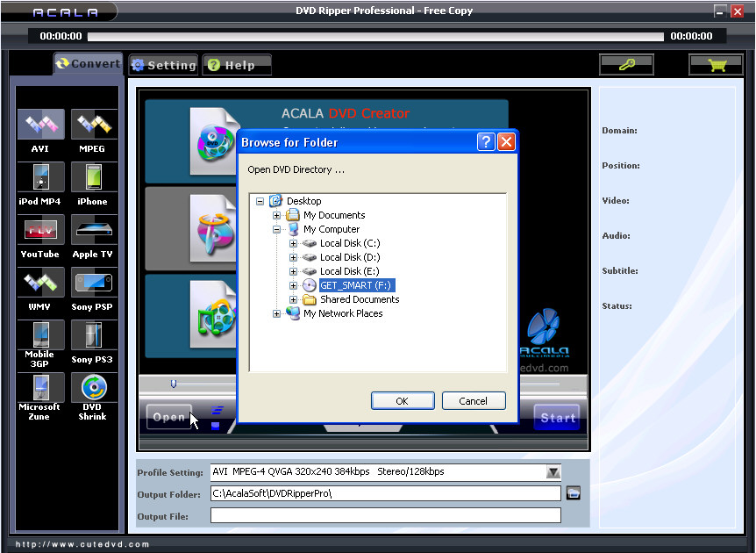Minimize the DVD Ripper Professional window
Viewport: 756px width, 553px height.
(x=720, y=11)
